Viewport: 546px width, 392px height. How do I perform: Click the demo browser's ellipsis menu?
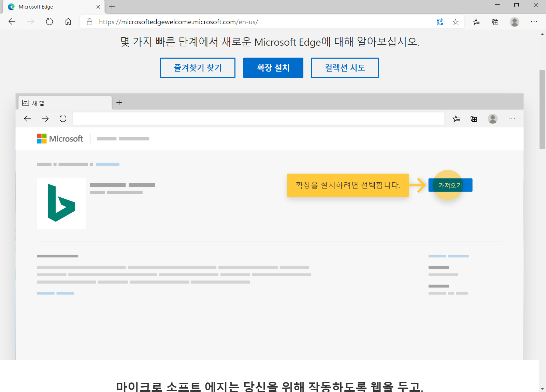coord(512,119)
